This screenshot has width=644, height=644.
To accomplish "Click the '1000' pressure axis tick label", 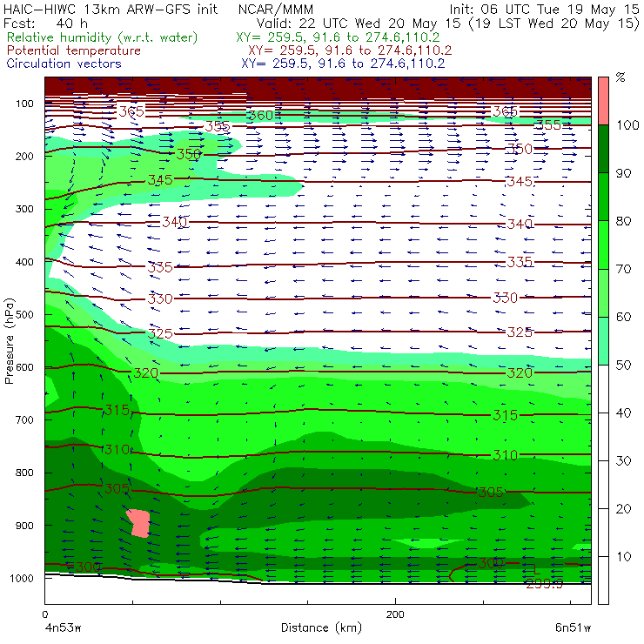I will click(x=22, y=578).
